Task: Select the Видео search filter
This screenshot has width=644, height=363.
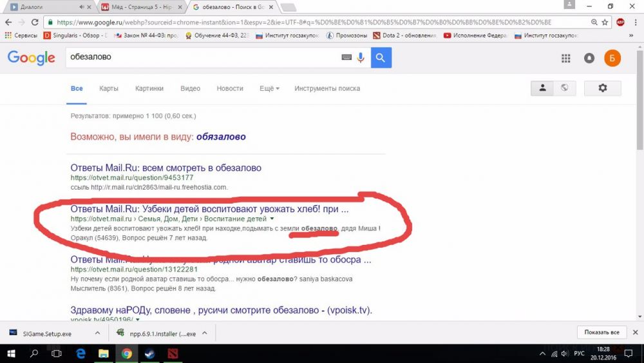Action: pyautogui.click(x=190, y=88)
